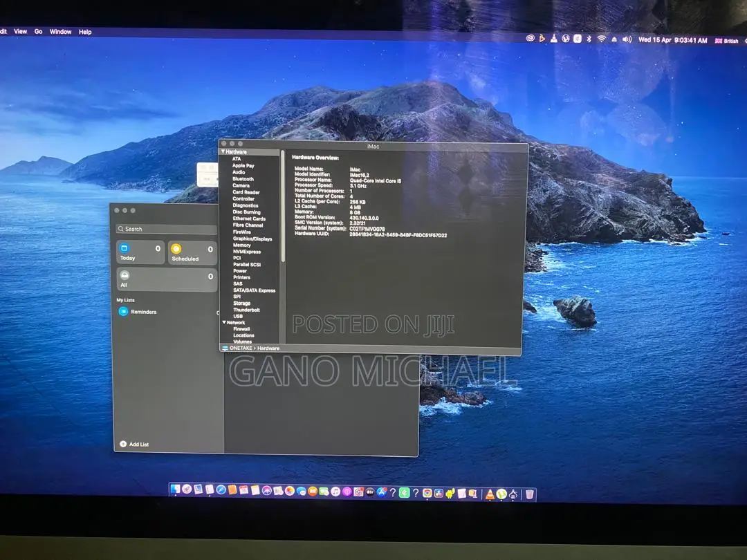Viewport: 747px width, 560px height.
Task: Click Add List in Reminders
Action: tap(134, 444)
